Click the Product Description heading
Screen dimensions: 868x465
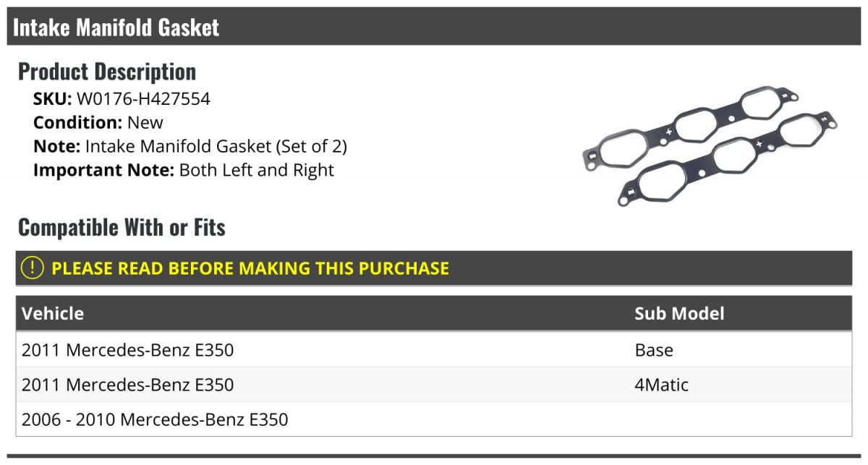[x=107, y=72]
